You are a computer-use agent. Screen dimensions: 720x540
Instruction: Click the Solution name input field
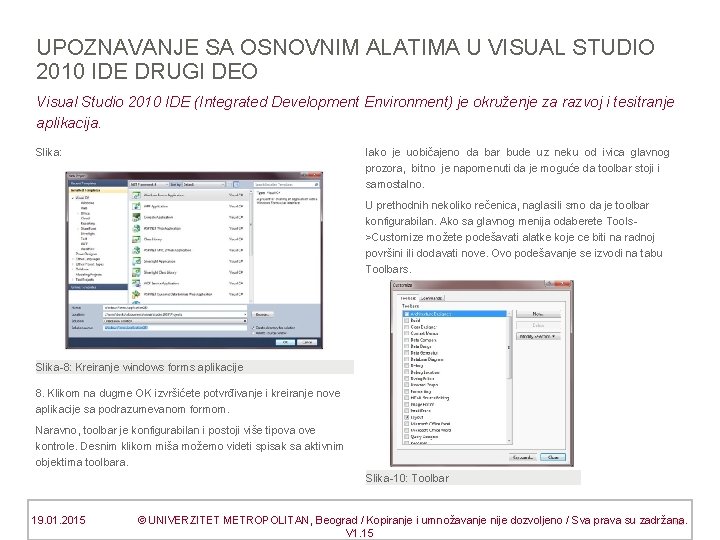point(175,328)
